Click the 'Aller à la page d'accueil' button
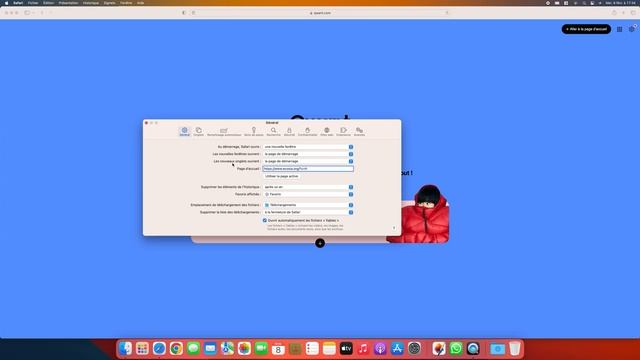 coord(586,29)
